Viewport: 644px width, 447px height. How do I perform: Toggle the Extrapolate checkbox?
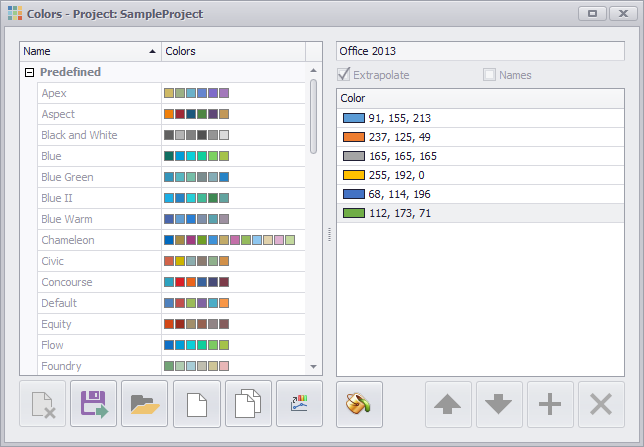pyautogui.click(x=343, y=74)
